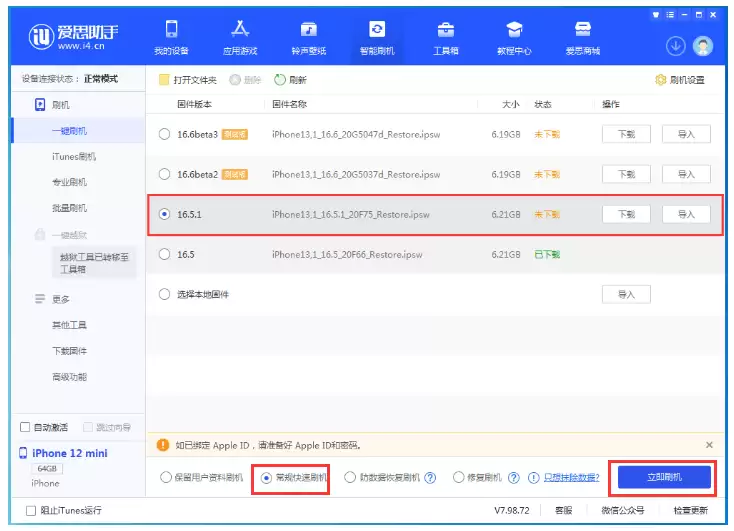
Task: Click the orange warning icon in notice bar
Action: pyautogui.click(x=163, y=445)
